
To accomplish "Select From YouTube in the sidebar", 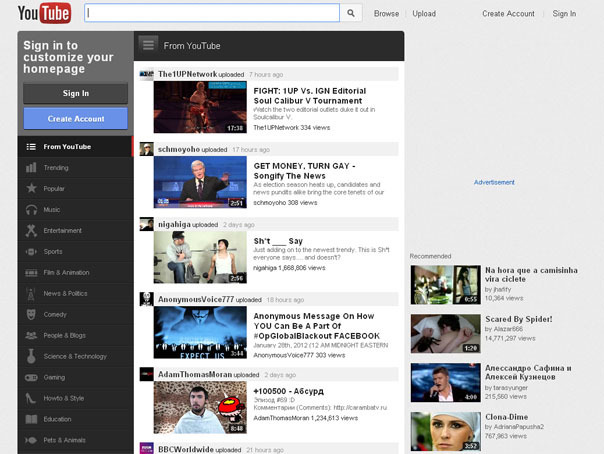I will point(76,147).
